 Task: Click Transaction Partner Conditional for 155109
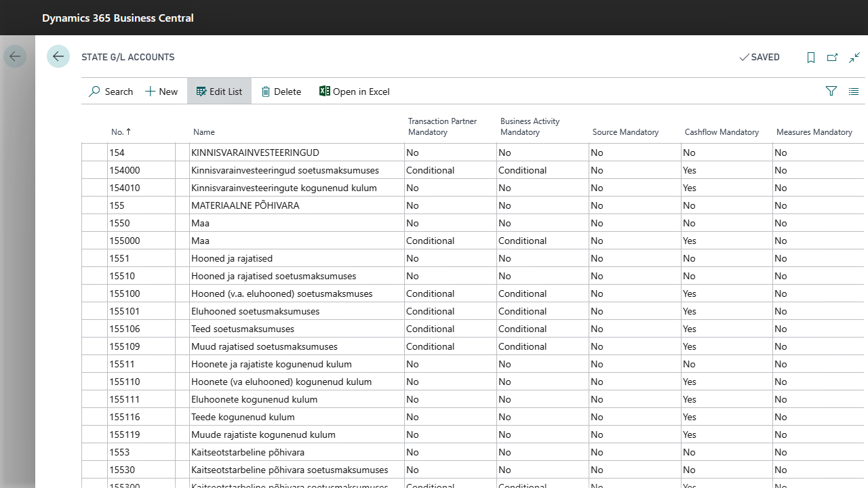[x=450, y=346]
